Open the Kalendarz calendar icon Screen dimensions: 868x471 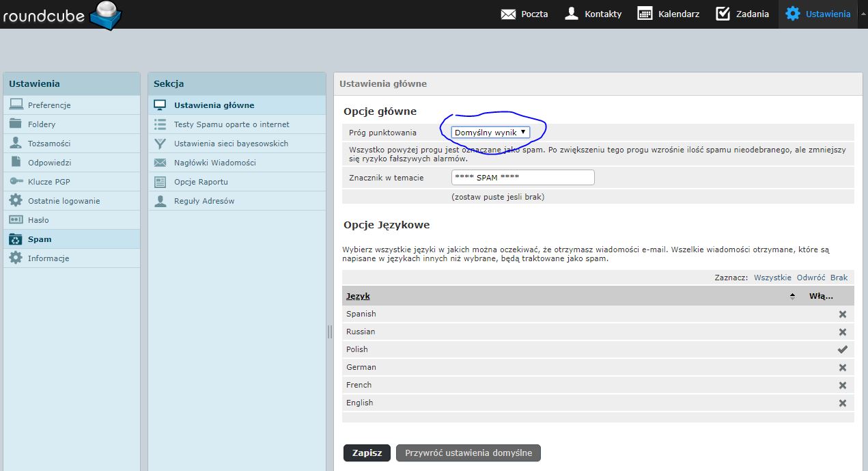click(645, 14)
